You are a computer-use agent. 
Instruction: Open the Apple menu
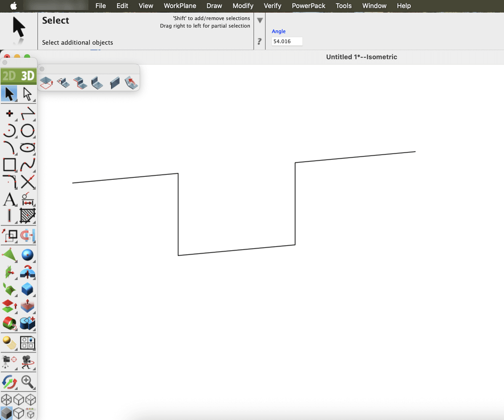[14, 6]
